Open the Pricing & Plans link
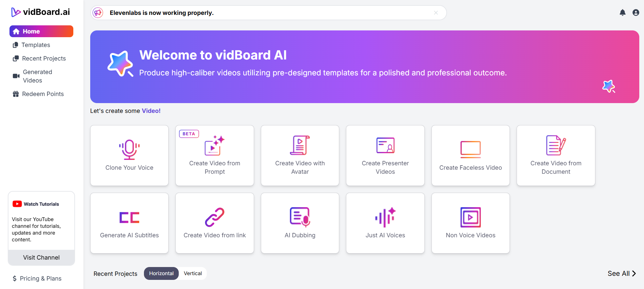 tap(40, 279)
